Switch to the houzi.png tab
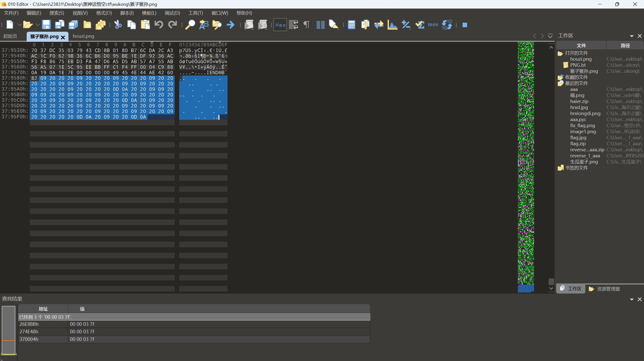 pyautogui.click(x=83, y=36)
